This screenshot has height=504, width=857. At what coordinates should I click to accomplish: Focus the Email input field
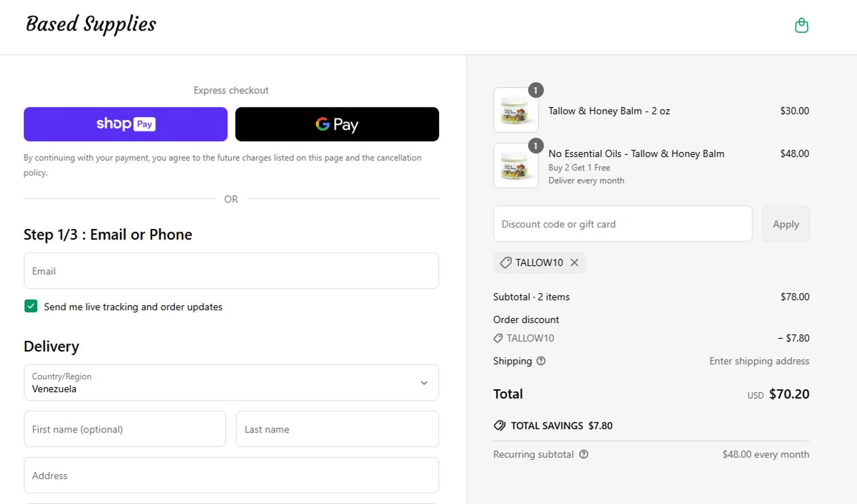(x=231, y=271)
